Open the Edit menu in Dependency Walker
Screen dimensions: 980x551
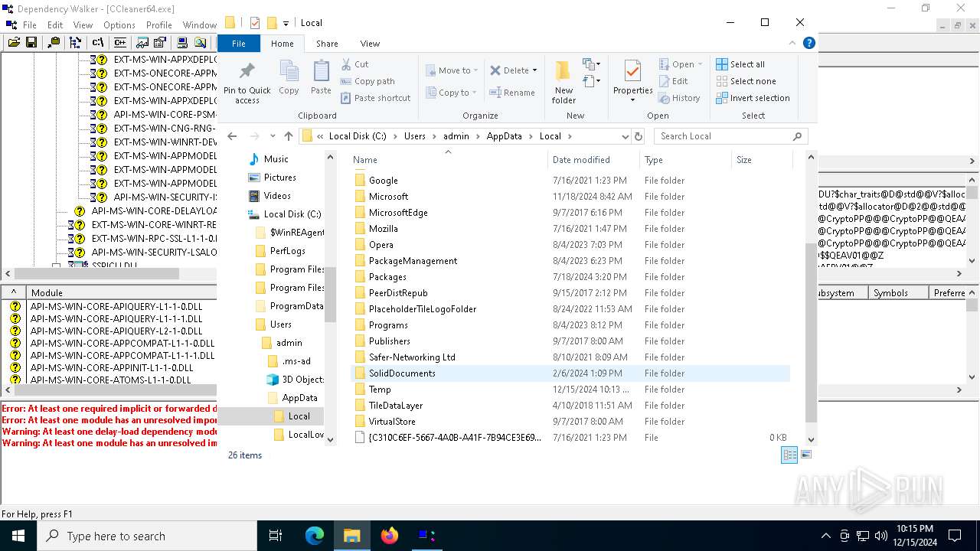tap(55, 25)
